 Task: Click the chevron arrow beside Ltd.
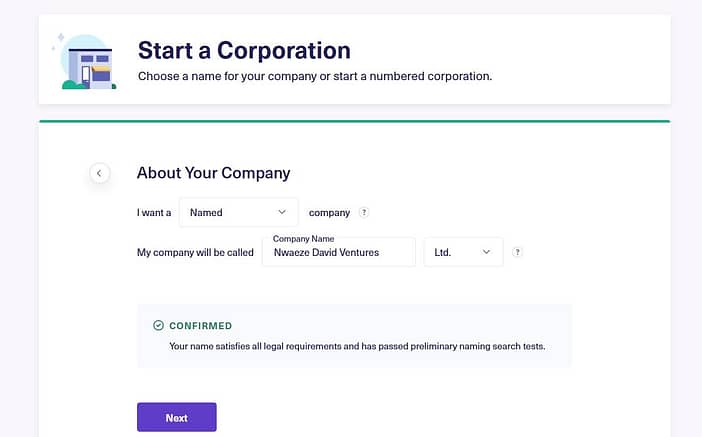click(486, 252)
